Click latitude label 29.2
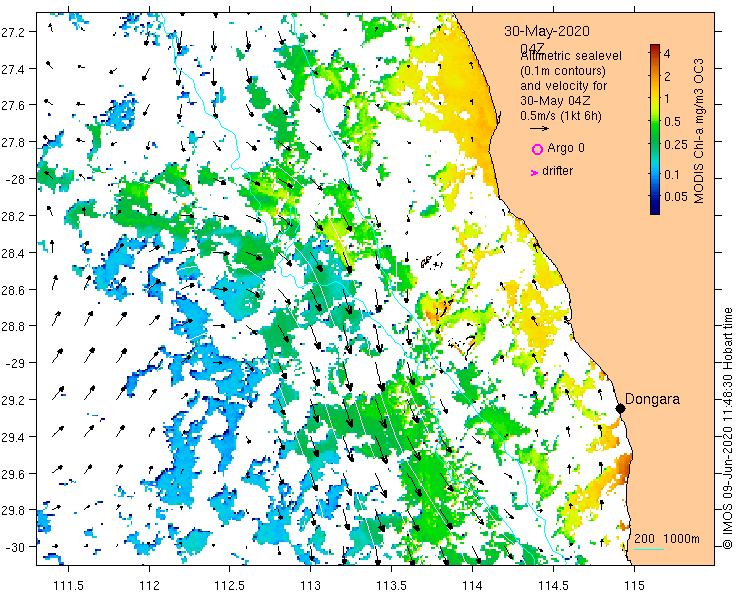Viewport: 740px width, 592px height. (x=12, y=400)
